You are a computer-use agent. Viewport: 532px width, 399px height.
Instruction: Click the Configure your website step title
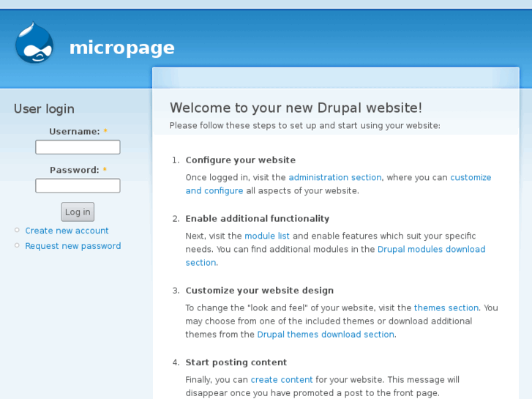pyautogui.click(x=241, y=160)
